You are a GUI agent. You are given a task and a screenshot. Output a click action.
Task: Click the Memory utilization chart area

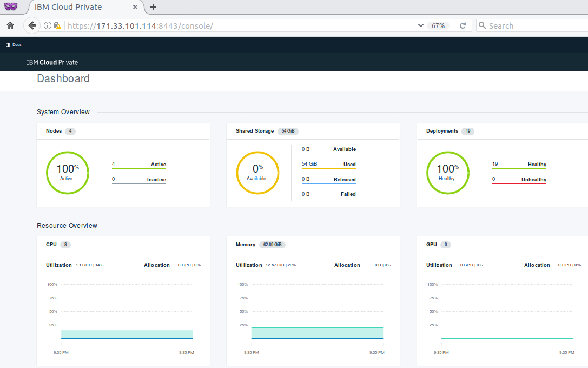317,333
